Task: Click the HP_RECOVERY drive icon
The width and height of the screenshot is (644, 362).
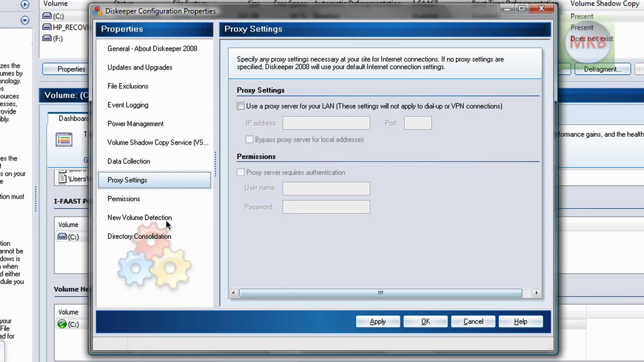Action: [47, 27]
